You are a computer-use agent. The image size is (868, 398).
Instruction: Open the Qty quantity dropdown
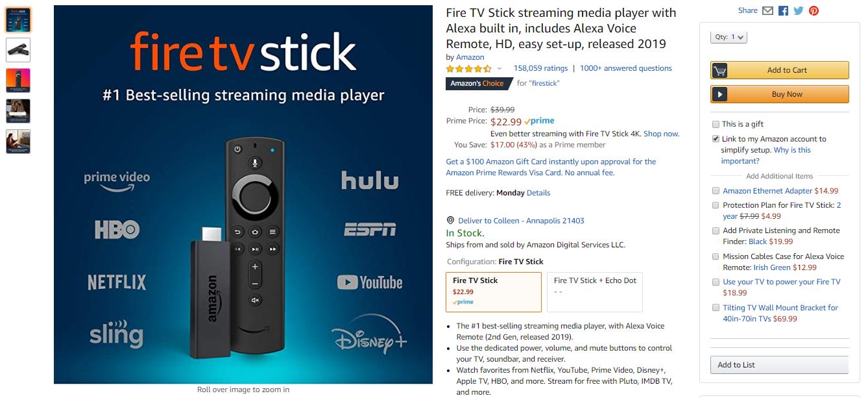pyautogui.click(x=729, y=38)
